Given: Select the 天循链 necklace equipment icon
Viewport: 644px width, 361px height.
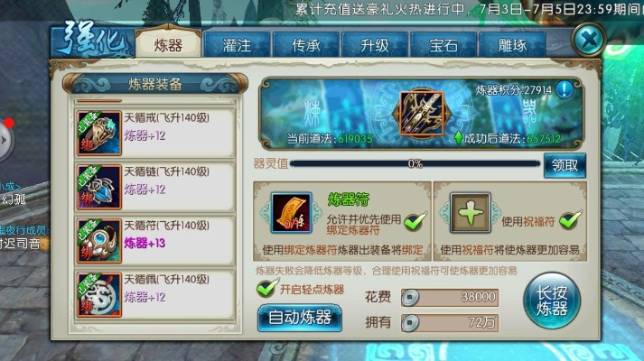Looking at the screenshot, I should (x=99, y=187).
